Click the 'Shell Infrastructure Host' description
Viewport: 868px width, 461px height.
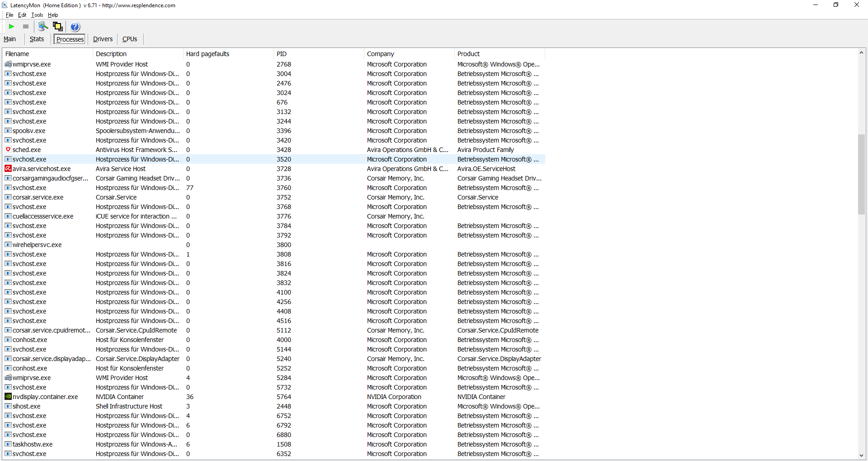click(x=129, y=406)
